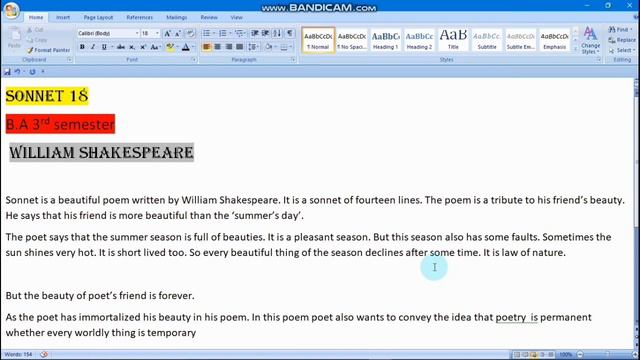Click the Paste button

(x=14, y=39)
